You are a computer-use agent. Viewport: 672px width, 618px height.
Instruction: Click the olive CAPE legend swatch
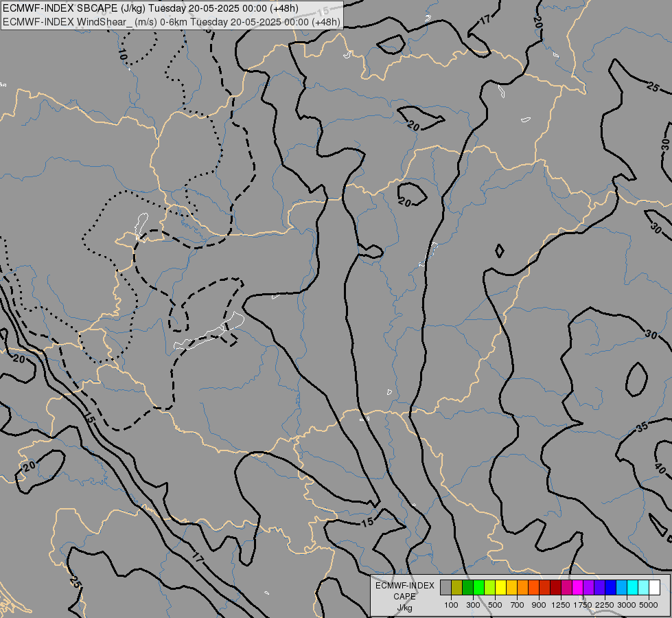[x=457, y=588]
